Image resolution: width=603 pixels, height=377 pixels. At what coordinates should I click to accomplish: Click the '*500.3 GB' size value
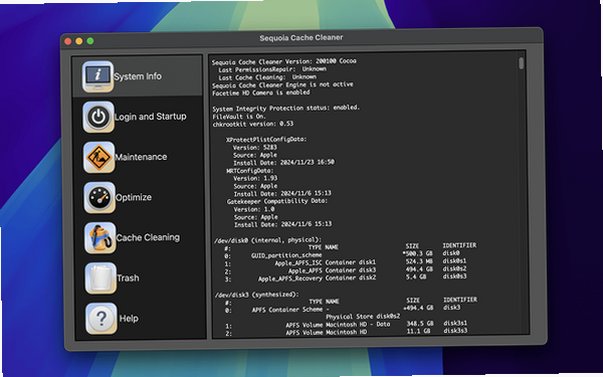(417, 254)
